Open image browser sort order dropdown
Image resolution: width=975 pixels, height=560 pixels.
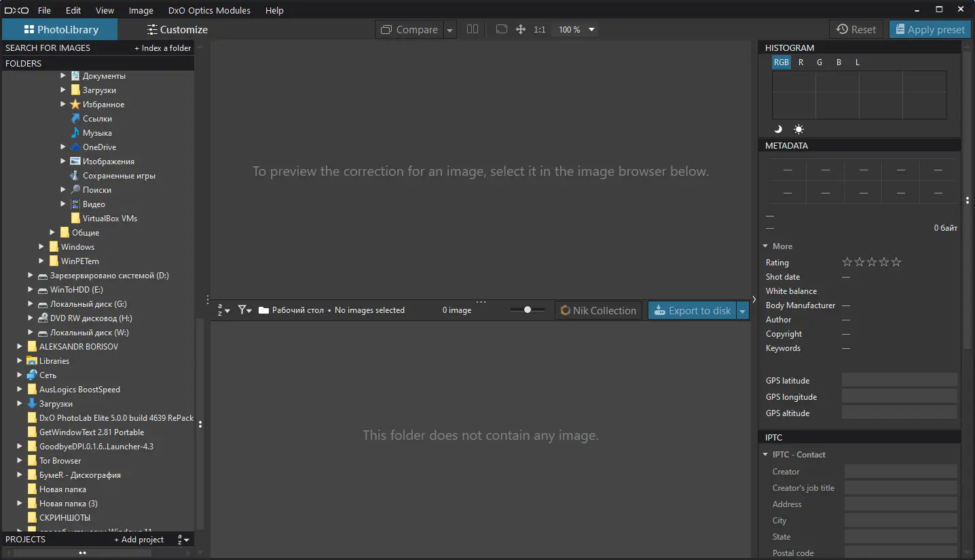coord(223,310)
